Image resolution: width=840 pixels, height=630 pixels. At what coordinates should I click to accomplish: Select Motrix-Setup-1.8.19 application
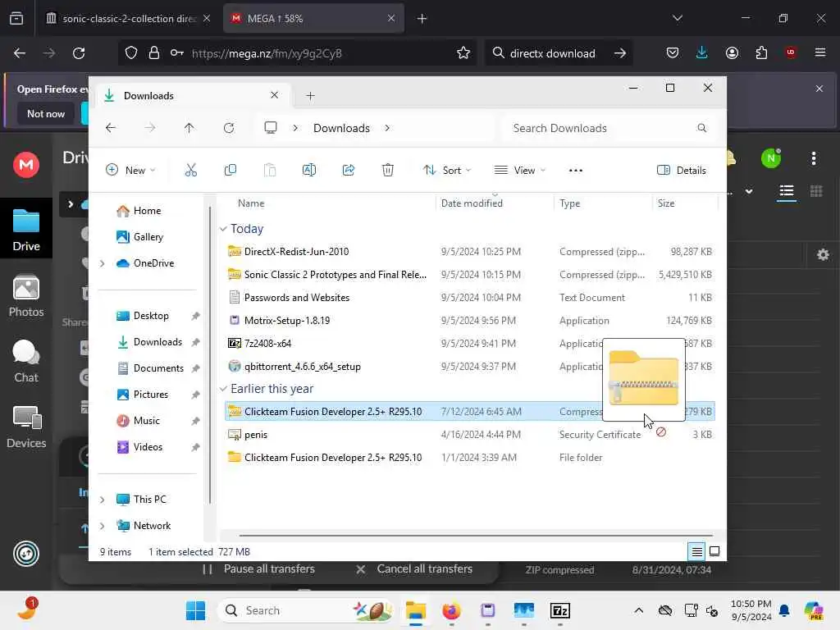point(469,321)
